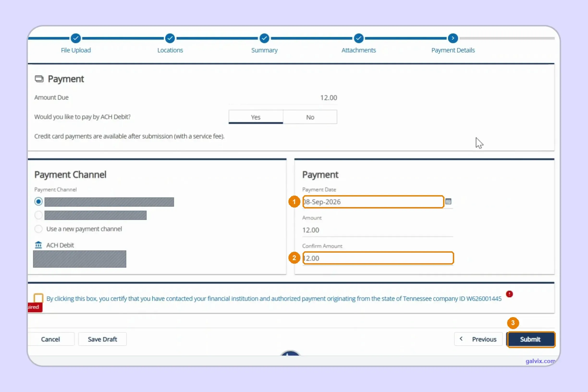The width and height of the screenshot is (588, 392).
Task: Click the Payment Details step arrow circle
Action: point(453,38)
